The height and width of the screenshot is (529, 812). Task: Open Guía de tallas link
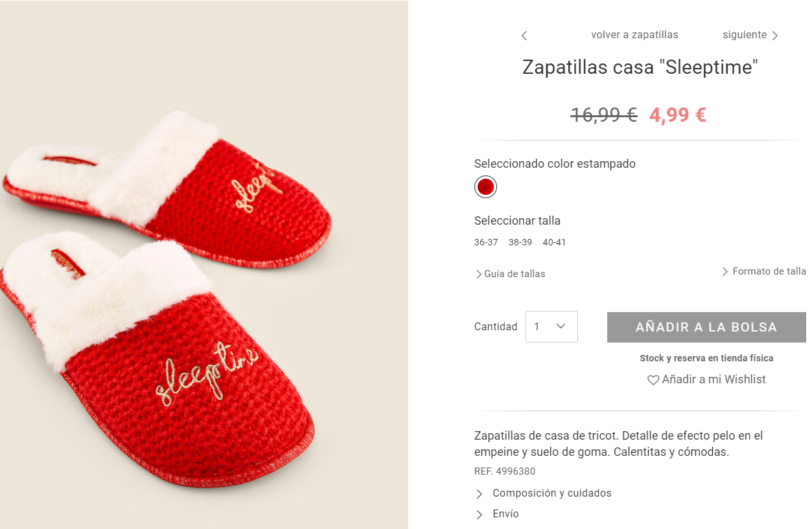pos(515,274)
